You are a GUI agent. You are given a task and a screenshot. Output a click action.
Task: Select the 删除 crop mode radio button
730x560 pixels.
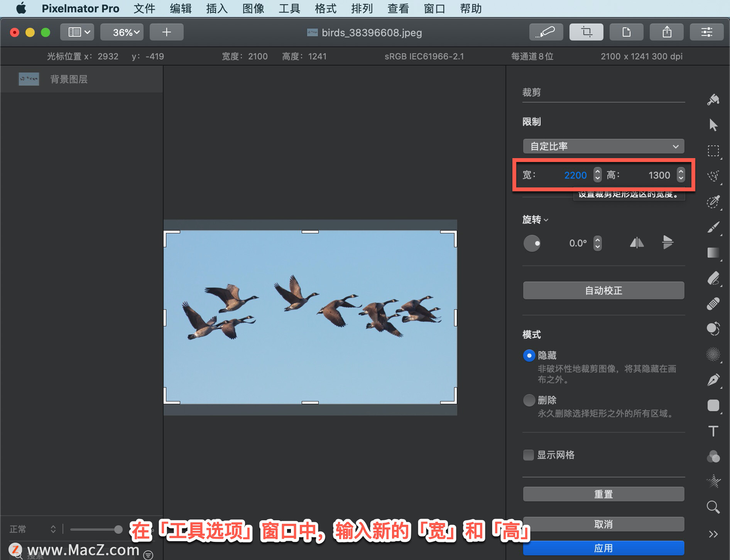tap(529, 400)
